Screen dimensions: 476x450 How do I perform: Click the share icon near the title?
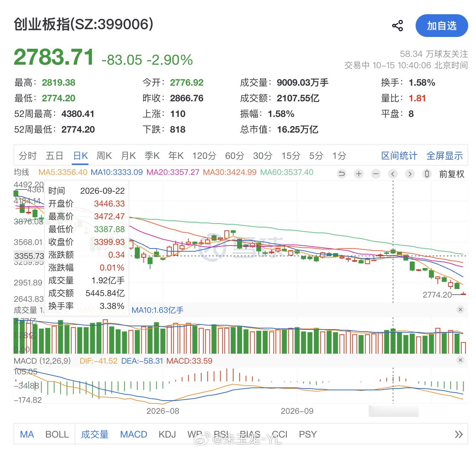(397, 26)
